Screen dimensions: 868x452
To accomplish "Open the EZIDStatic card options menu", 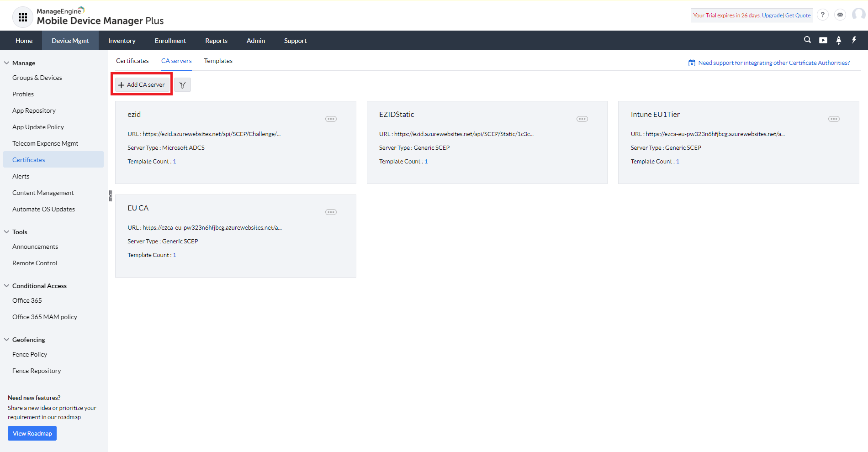I will pos(582,119).
